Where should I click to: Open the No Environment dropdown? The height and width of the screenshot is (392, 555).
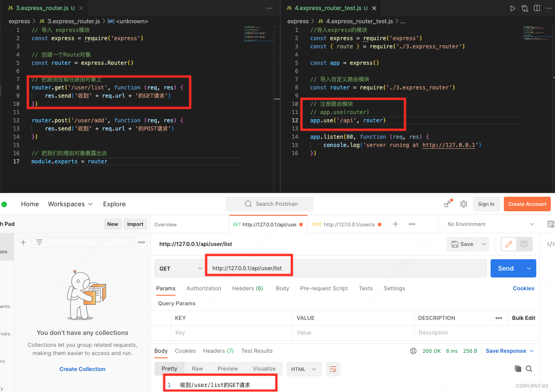pyautogui.click(x=491, y=224)
